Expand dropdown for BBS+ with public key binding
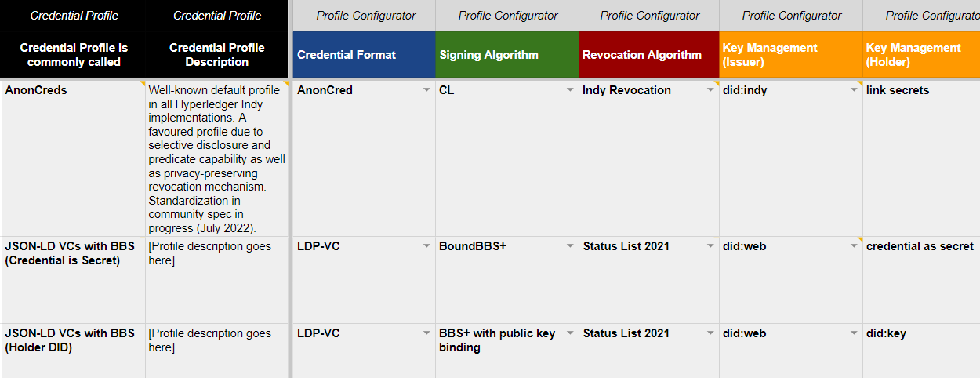Viewport: 980px width, 378px height. (570, 333)
